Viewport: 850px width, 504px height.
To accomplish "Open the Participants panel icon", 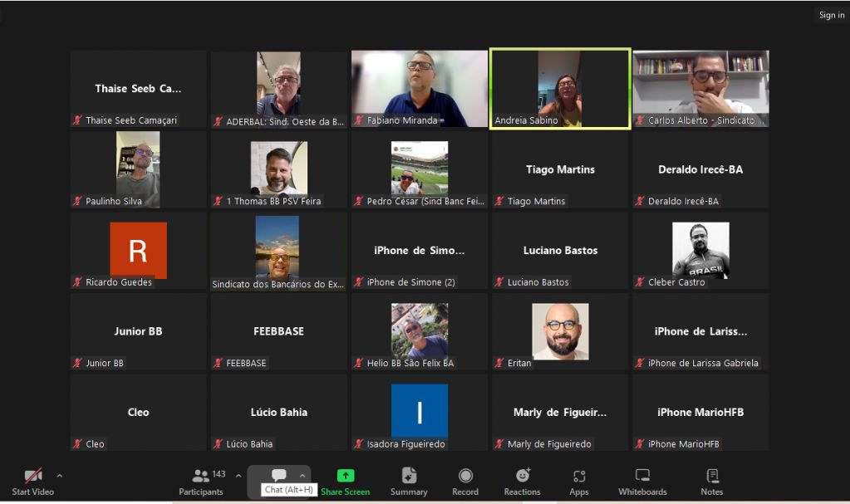I will (200, 476).
